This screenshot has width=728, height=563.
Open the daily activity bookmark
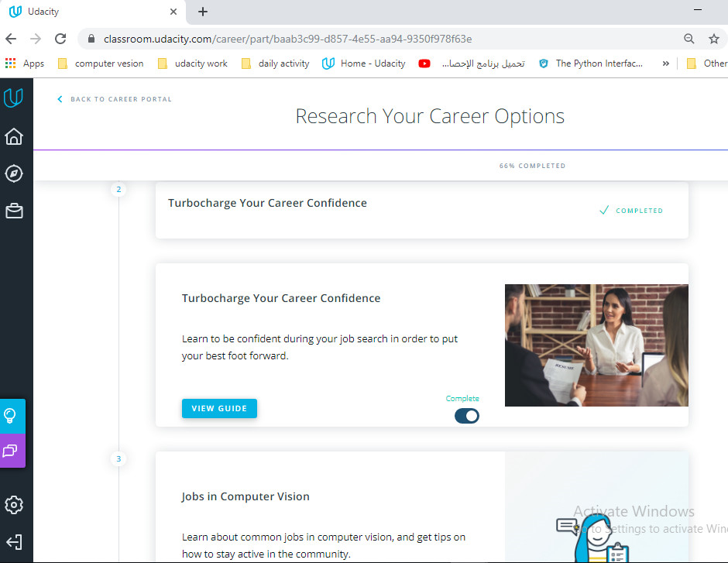pyautogui.click(x=283, y=64)
